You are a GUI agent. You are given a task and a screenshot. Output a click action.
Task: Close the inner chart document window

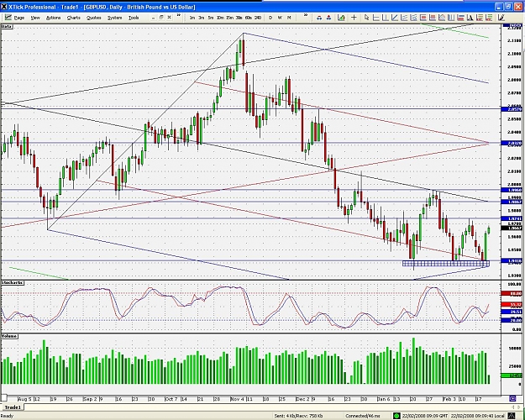(170, 18)
